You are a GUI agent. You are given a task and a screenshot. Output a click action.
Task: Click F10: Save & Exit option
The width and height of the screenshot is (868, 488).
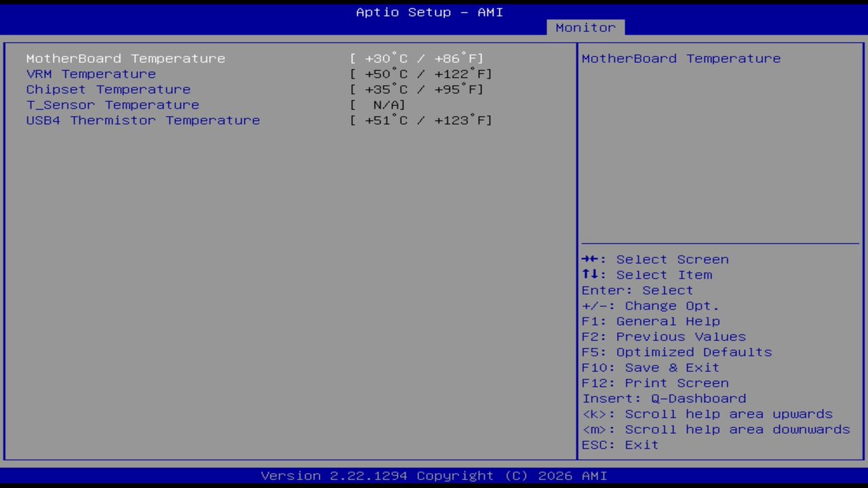[x=650, y=367]
